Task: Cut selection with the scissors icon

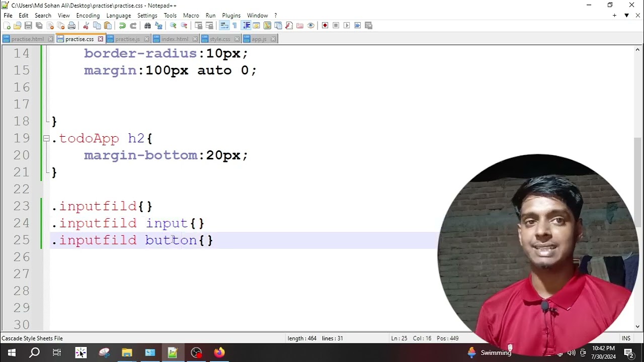Action: [86, 26]
